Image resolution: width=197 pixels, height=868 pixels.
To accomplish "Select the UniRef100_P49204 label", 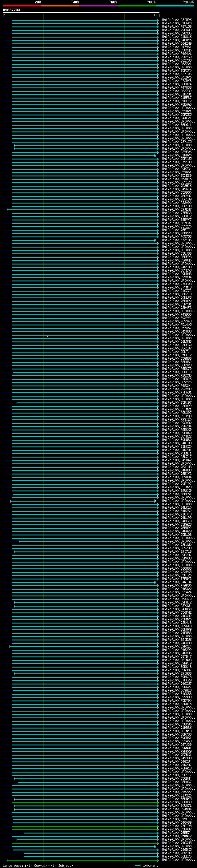I will click(x=177, y=386).
